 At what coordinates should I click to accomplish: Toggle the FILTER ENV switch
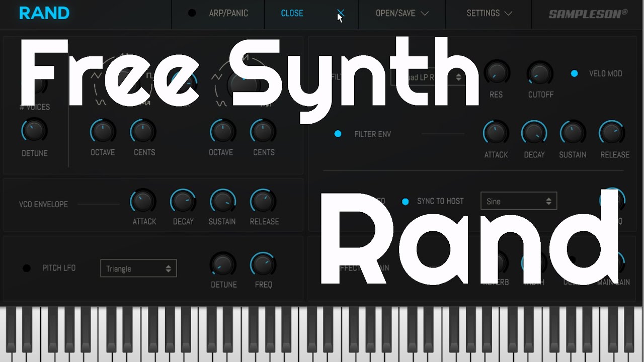pyautogui.click(x=338, y=134)
